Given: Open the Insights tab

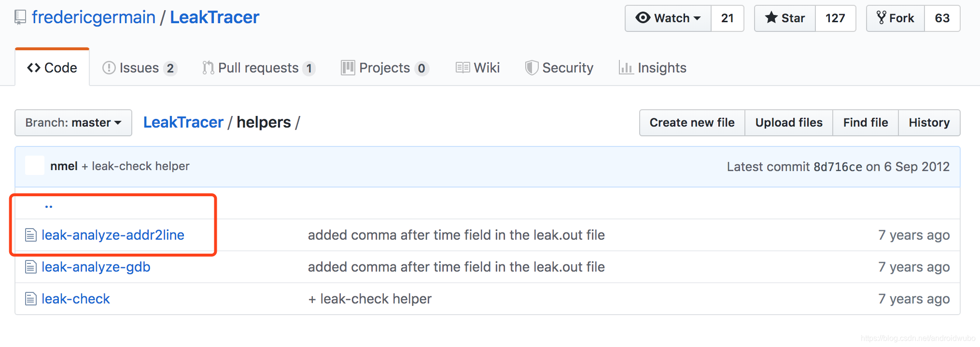Looking at the screenshot, I should (x=653, y=68).
